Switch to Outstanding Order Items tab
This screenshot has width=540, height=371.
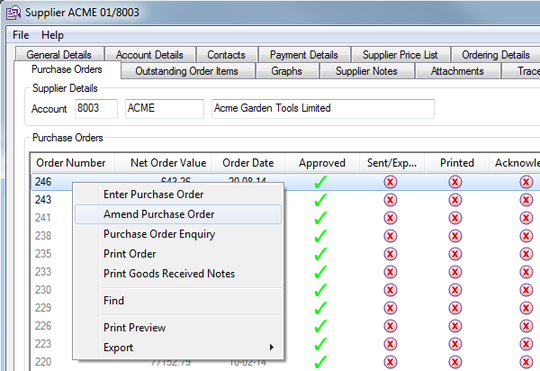187,71
